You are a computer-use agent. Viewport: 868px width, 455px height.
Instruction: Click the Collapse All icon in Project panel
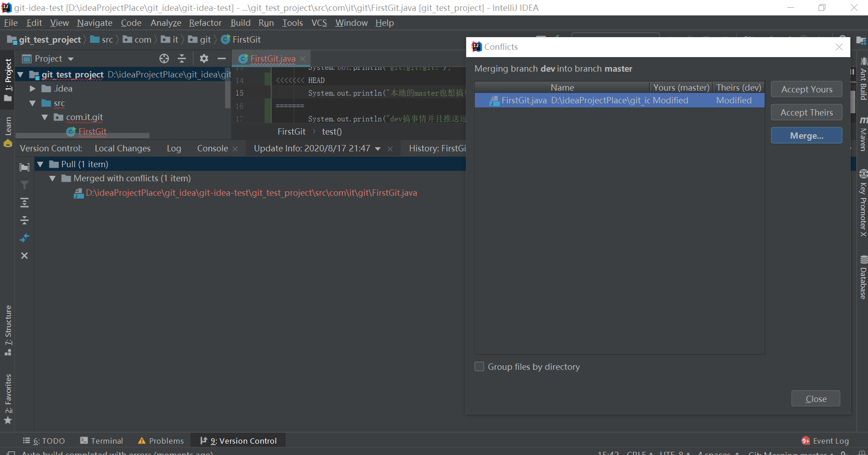(182, 58)
